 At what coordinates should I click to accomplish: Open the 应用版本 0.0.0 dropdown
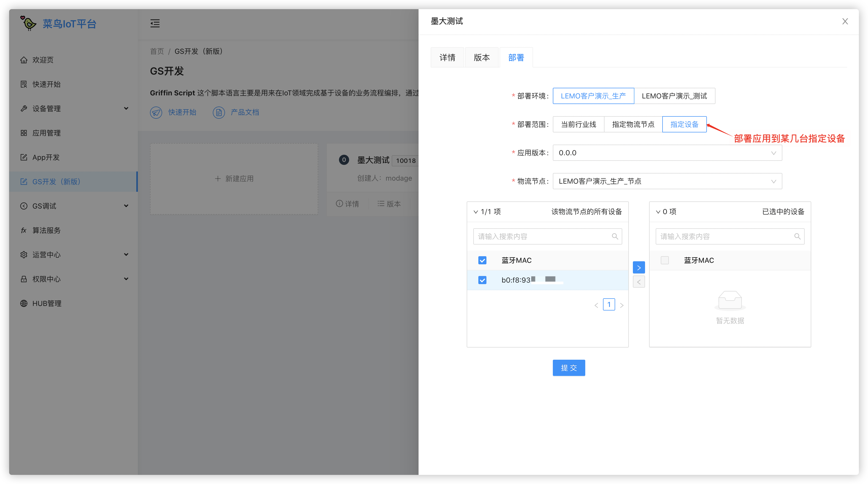tap(667, 153)
